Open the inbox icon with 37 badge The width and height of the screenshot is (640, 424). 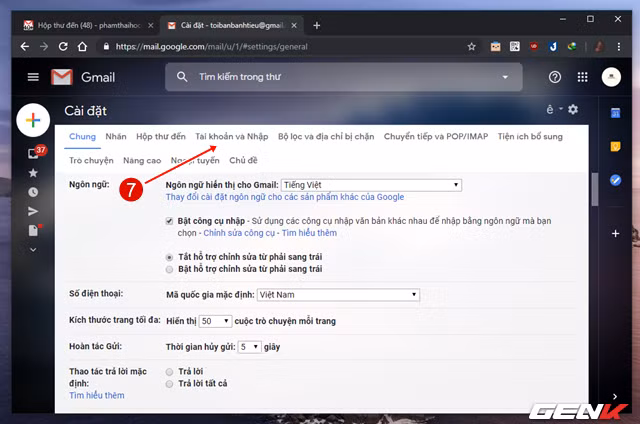pos(33,153)
